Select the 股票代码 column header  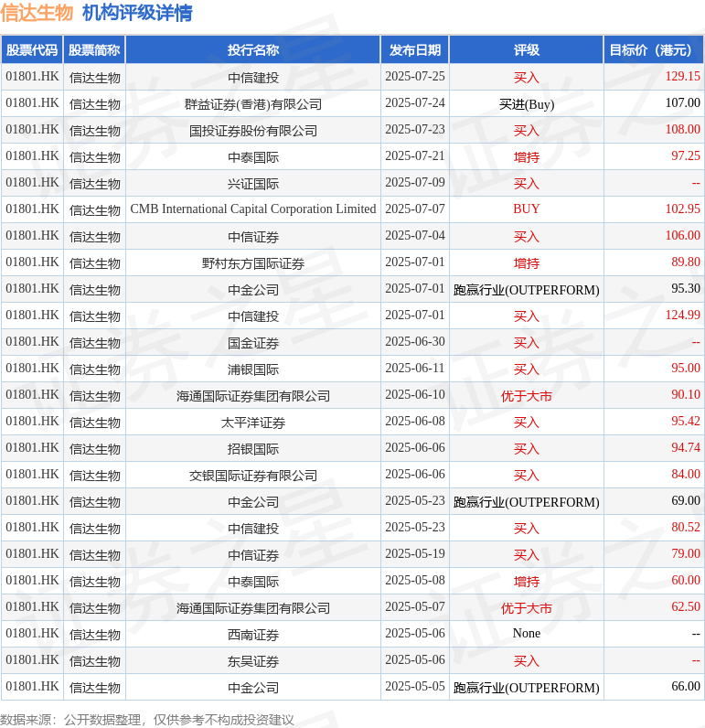[32, 49]
